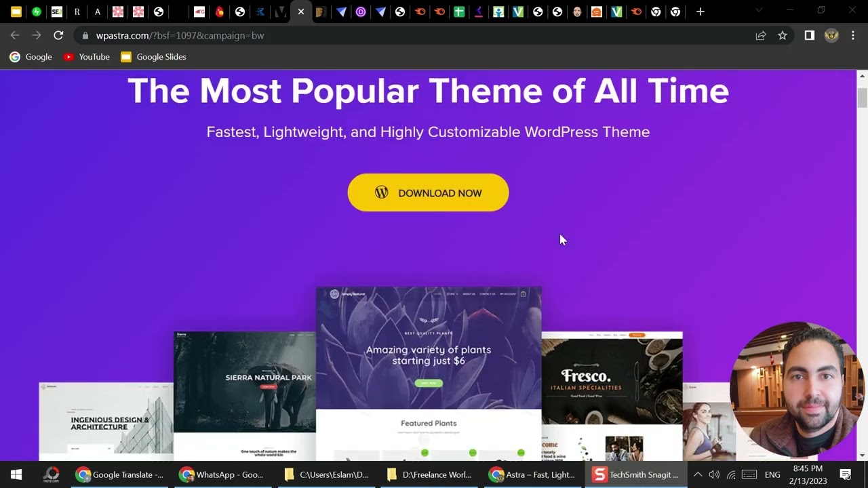Show hidden system tray icons
Image resolution: width=868 pixels, height=488 pixels.
click(698, 474)
